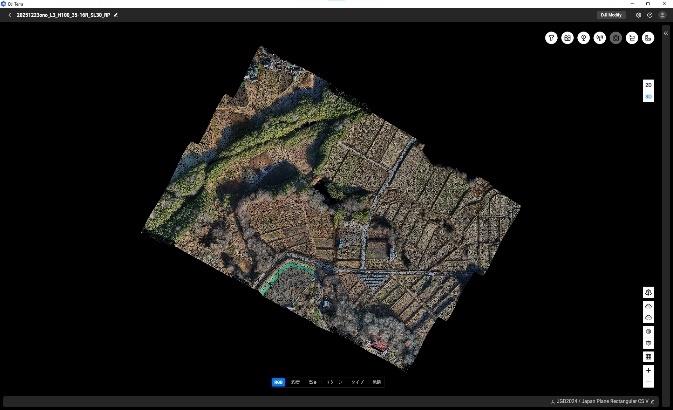Image resolution: width=673 pixels, height=410 pixels.
Task: Click the round globe-like icon in the view controls
Action: click(648, 331)
